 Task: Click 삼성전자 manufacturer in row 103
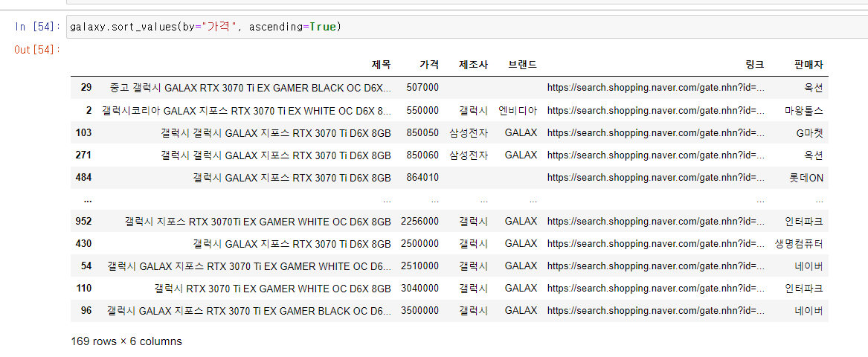(x=469, y=132)
